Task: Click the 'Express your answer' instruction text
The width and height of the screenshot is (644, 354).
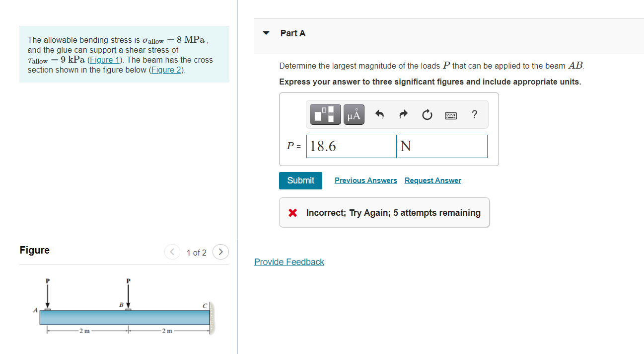Action: [430, 82]
